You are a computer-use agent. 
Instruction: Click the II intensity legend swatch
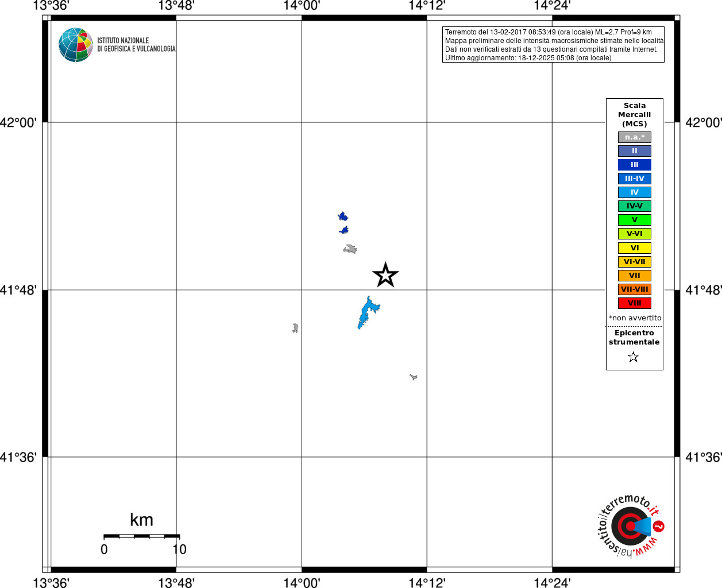(635, 151)
